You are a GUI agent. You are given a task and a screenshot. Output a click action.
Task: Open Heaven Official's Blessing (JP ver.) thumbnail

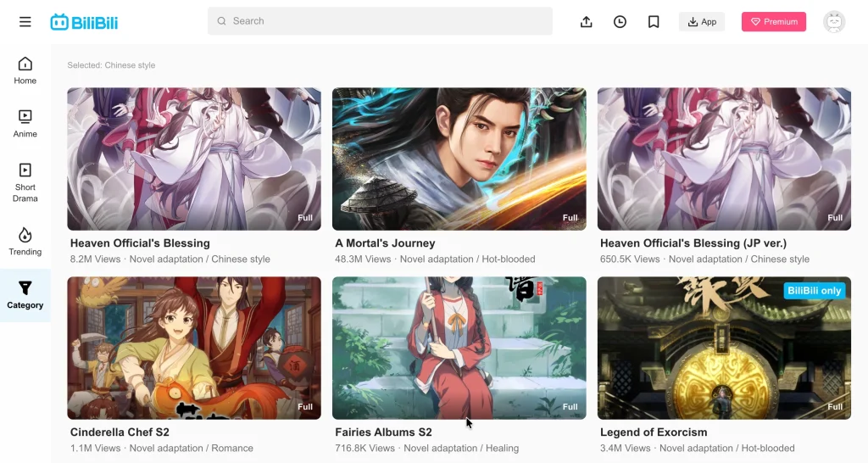tap(724, 159)
